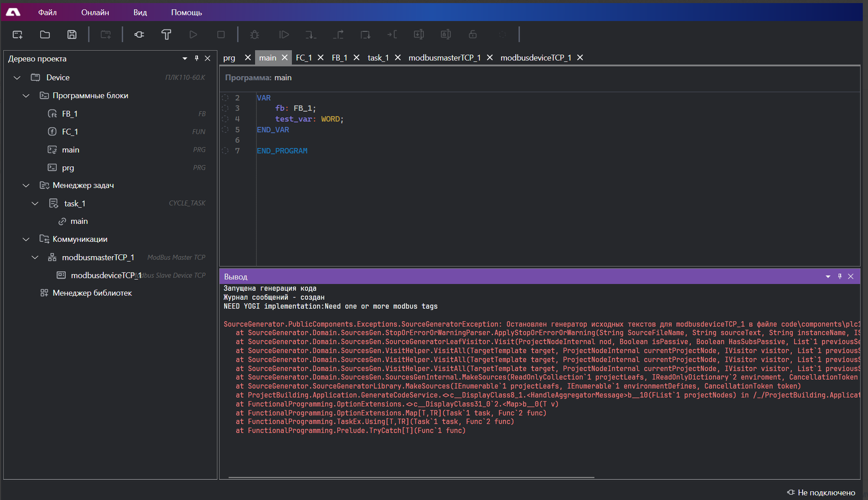Click the step into icon in toolbar

pyautogui.click(x=311, y=35)
